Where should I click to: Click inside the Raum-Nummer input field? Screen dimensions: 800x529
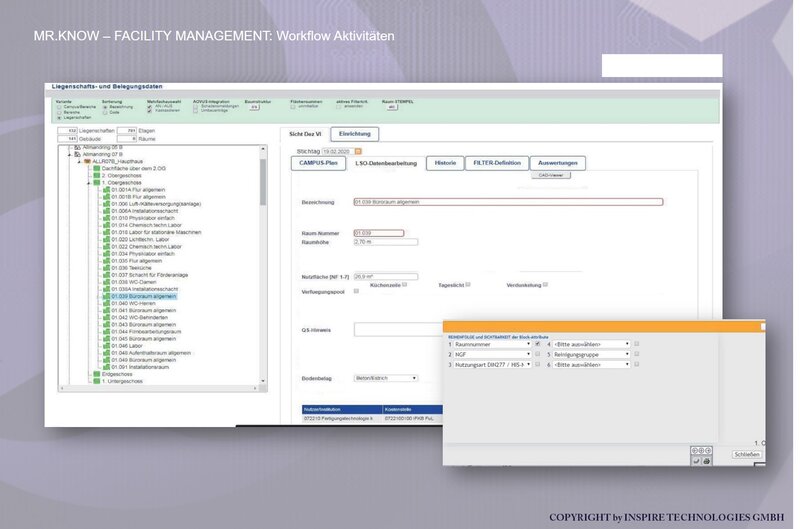coord(379,233)
